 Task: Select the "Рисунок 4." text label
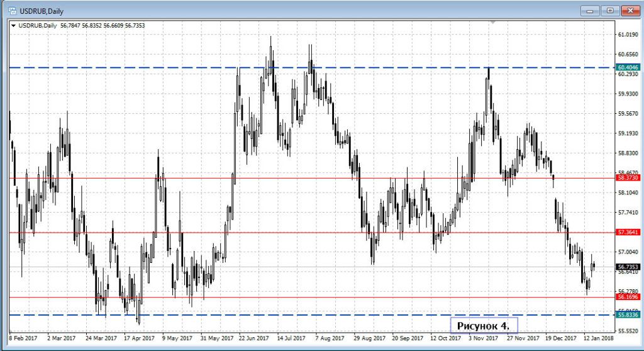(x=483, y=325)
